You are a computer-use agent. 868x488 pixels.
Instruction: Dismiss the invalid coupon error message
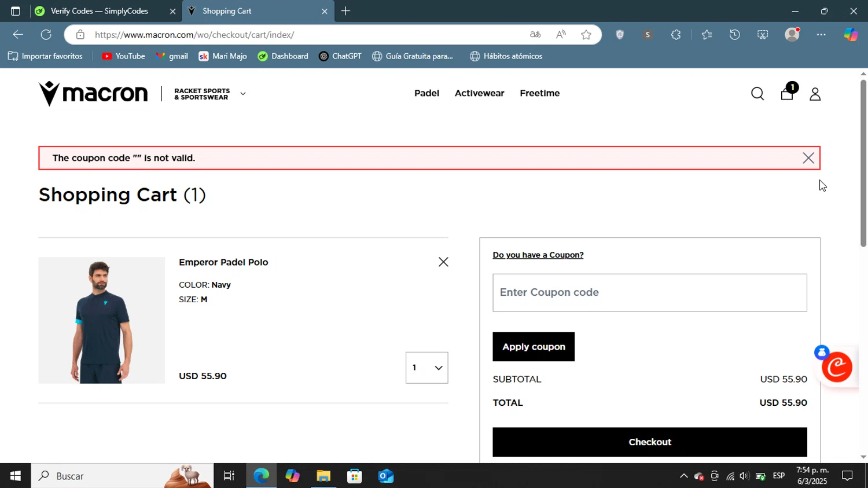coord(808,158)
